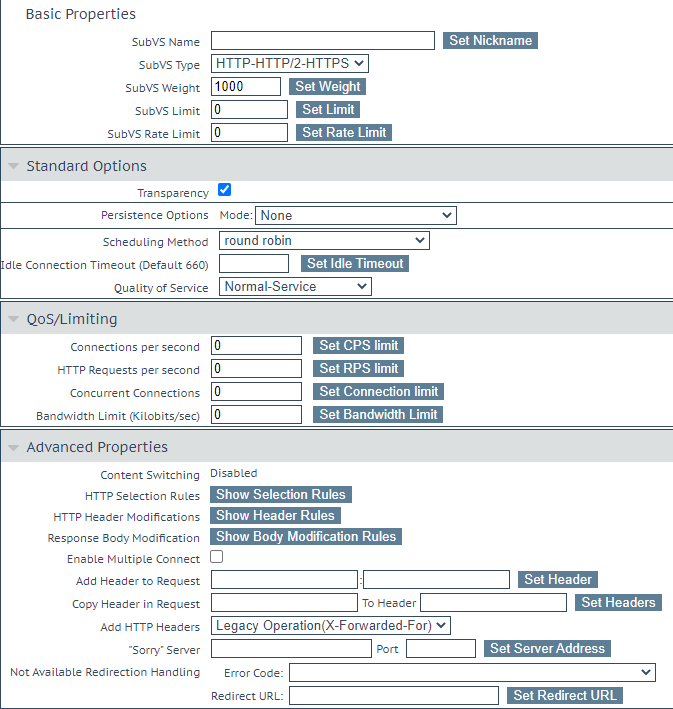Click the "Basic Properties" heading text

click(x=81, y=14)
